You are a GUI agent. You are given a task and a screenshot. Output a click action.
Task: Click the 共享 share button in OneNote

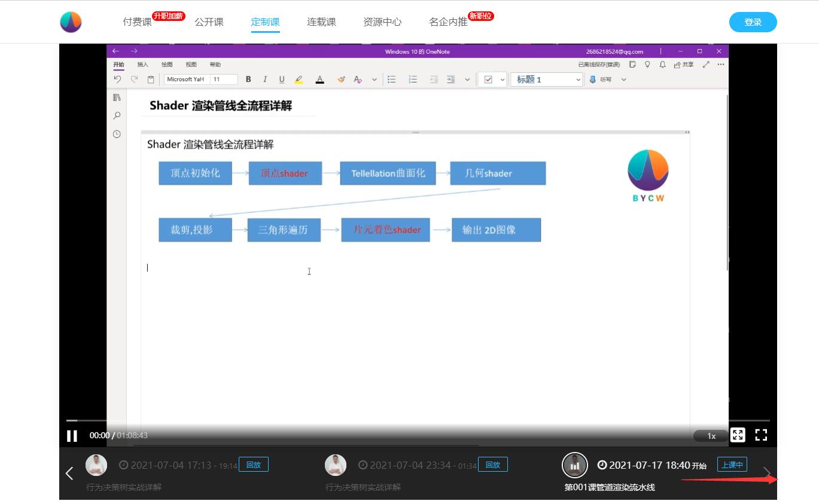[x=684, y=65]
